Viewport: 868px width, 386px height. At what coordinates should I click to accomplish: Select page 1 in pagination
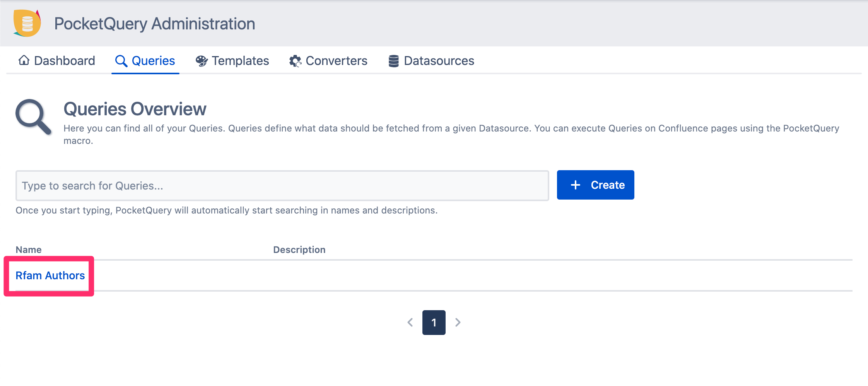coord(434,323)
